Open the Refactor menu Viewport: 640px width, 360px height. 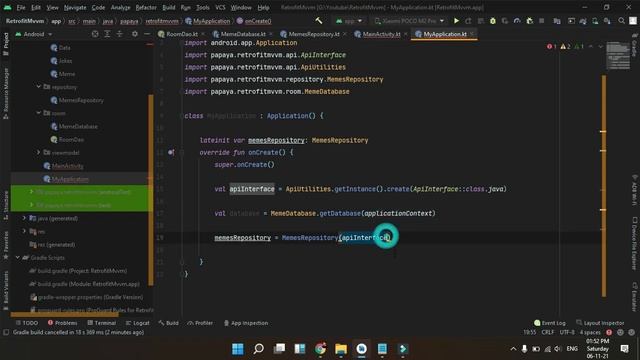point(146,7)
